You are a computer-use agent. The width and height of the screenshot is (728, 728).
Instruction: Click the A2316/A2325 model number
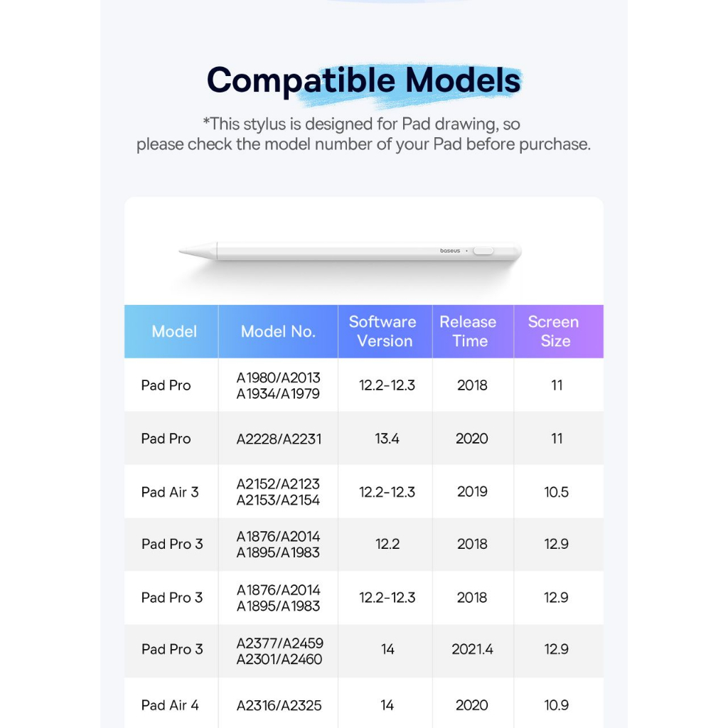pyautogui.click(x=279, y=706)
